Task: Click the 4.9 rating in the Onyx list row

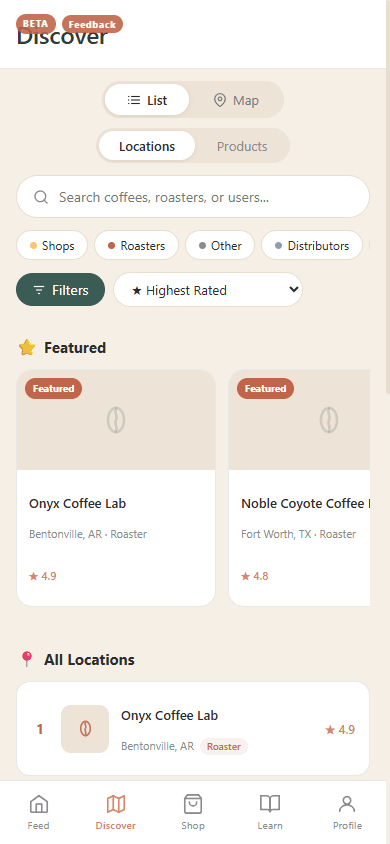Action: [340, 730]
